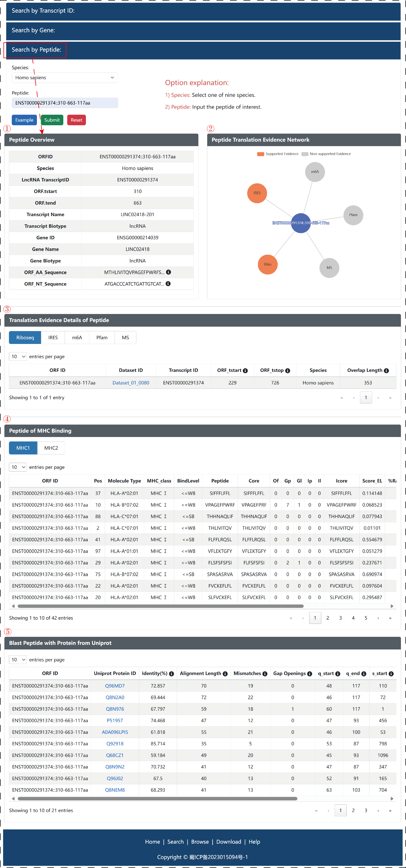406x868 pixels.
Task: Click the MS node in evidence network
Action: [329, 268]
